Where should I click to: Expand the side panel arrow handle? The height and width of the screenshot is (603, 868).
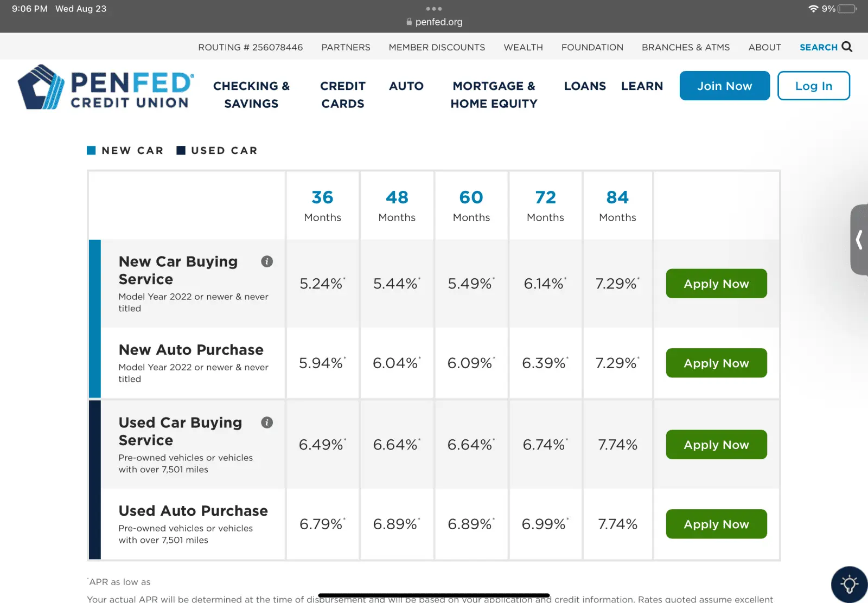click(859, 240)
